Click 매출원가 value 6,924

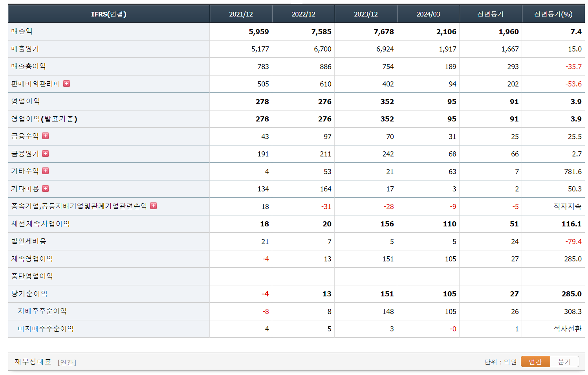pyautogui.click(x=385, y=49)
